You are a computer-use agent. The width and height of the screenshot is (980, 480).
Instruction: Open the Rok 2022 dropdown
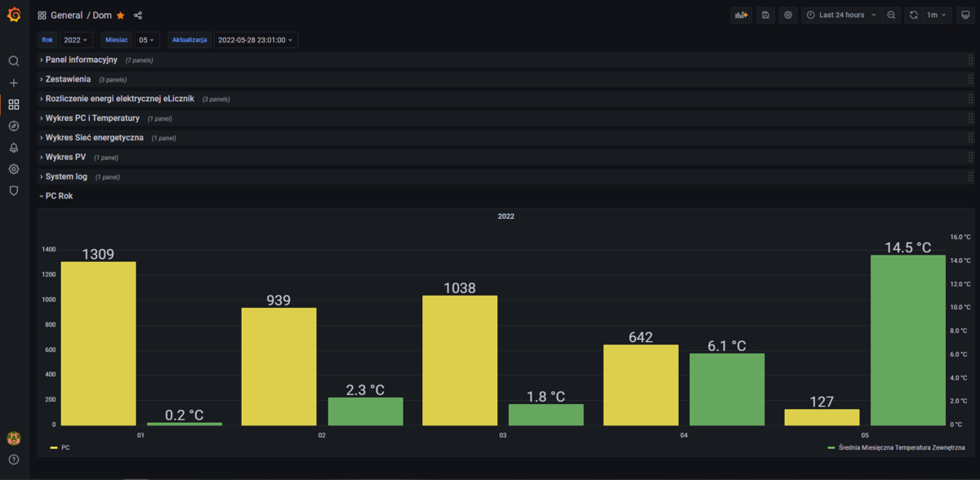point(76,39)
